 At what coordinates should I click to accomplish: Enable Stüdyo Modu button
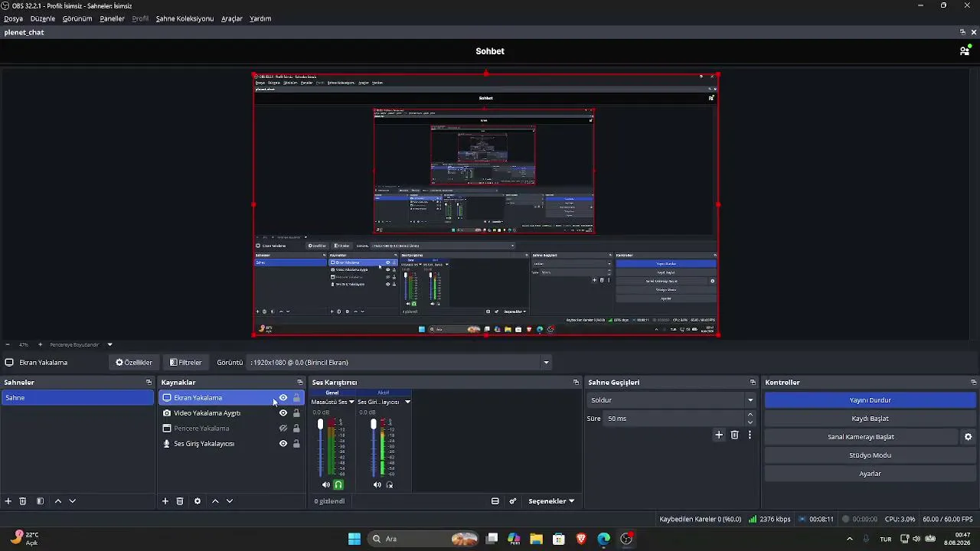pos(871,455)
